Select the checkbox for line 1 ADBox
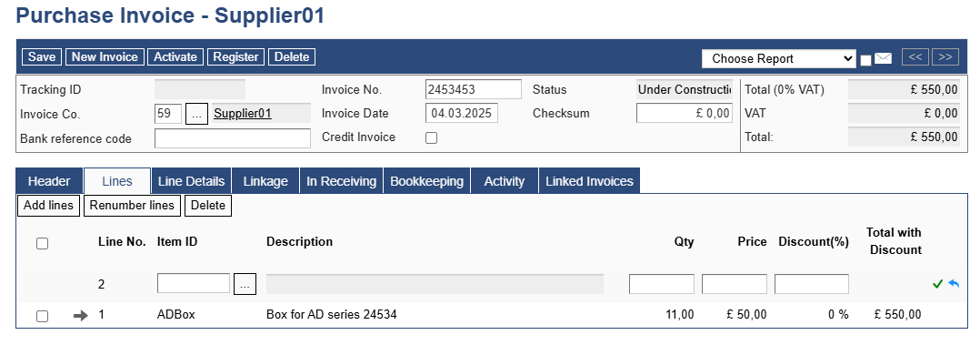The width and height of the screenshot is (980, 345). coord(42,316)
